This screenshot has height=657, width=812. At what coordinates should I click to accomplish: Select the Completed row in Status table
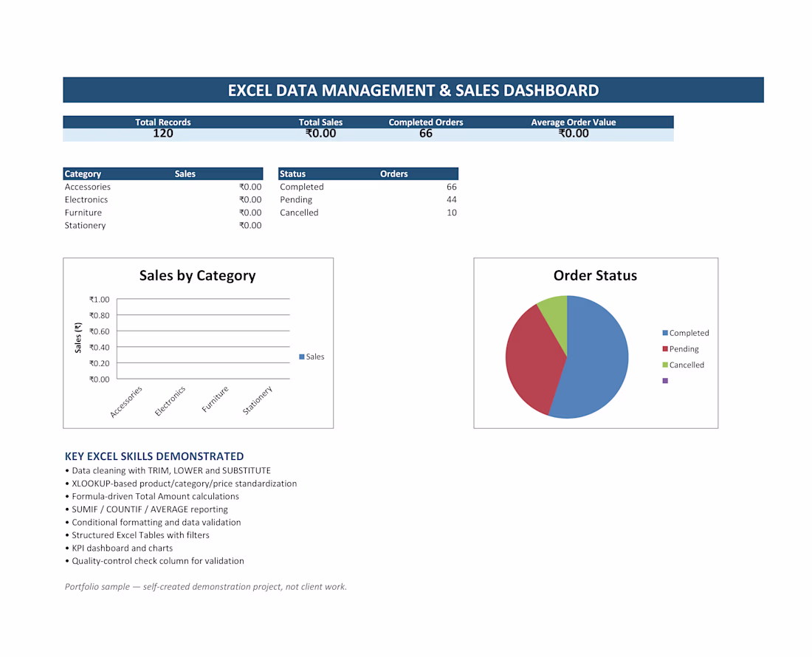pos(368,187)
